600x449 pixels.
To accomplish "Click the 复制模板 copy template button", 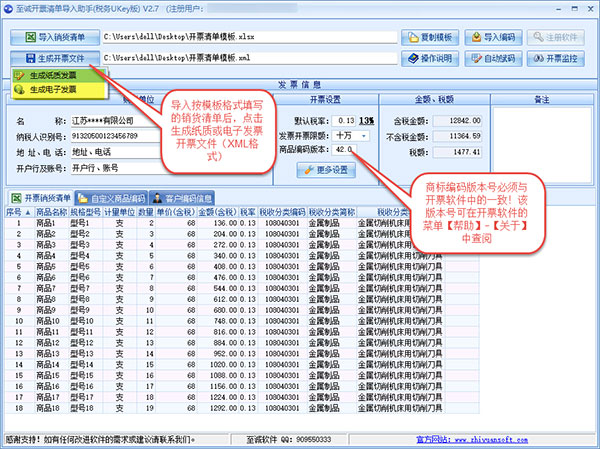I will [431, 37].
